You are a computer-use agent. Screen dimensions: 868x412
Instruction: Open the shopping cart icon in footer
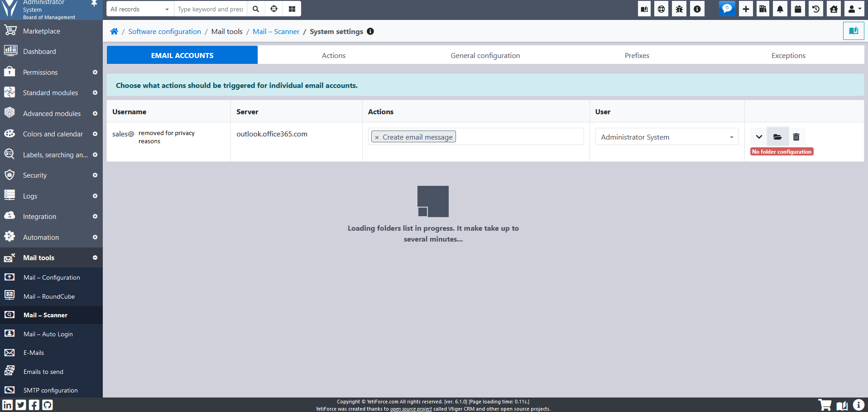tap(825, 405)
